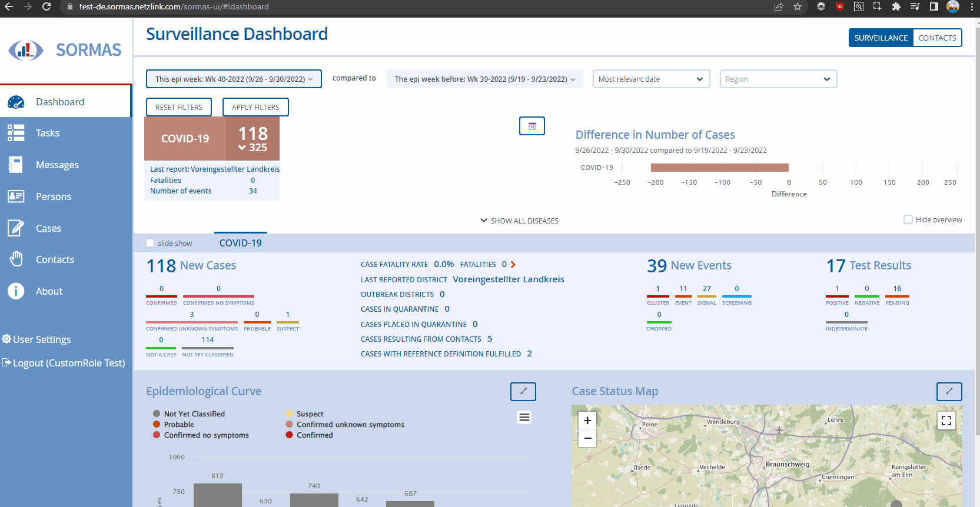This screenshot has height=507, width=980.
Task: Click Logout (CustomRole Test)
Action: 64,363
